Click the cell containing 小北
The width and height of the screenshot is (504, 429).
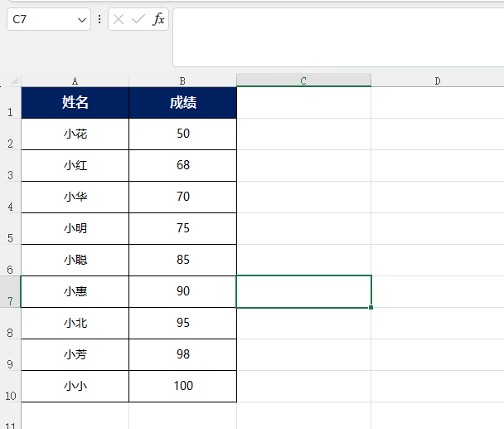[x=75, y=323]
